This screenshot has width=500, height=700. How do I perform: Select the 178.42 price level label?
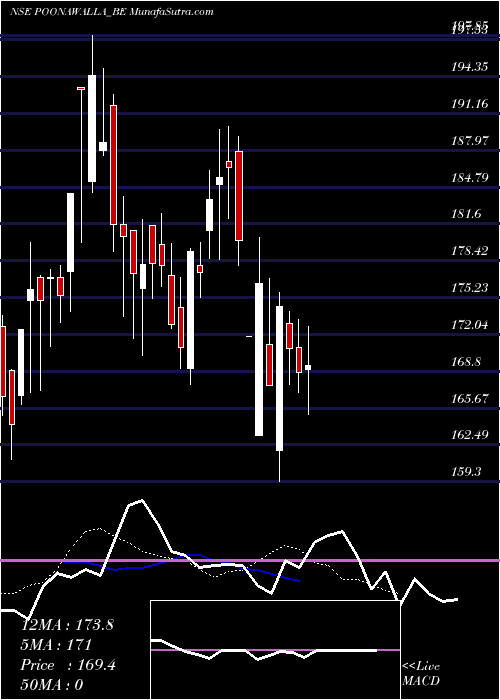[469, 251]
